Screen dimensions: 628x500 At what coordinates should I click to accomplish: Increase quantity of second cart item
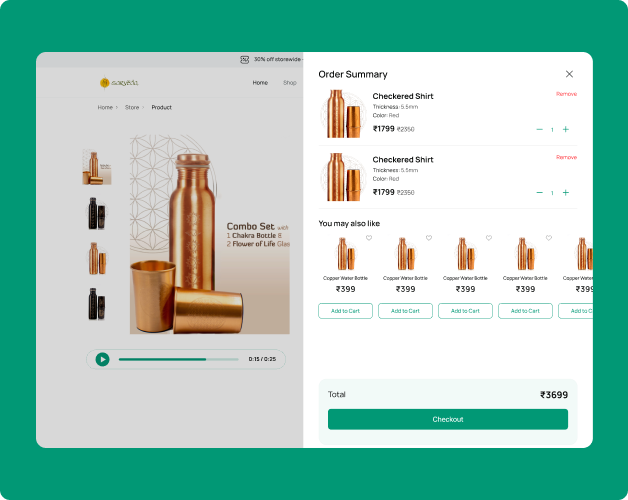click(x=566, y=192)
